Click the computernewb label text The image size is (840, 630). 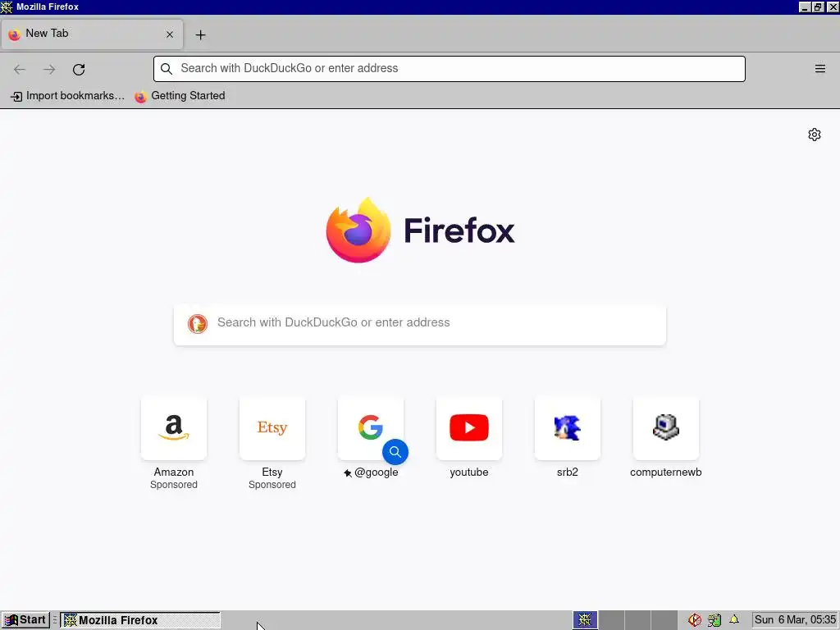coord(666,472)
